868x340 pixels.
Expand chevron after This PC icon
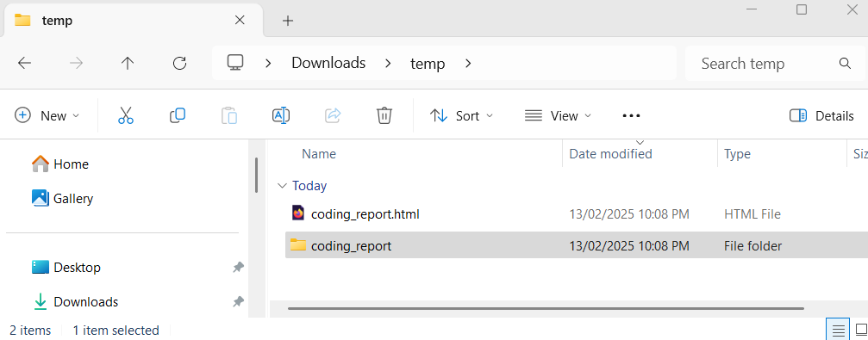pyautogui.click(x=268, y=64)
